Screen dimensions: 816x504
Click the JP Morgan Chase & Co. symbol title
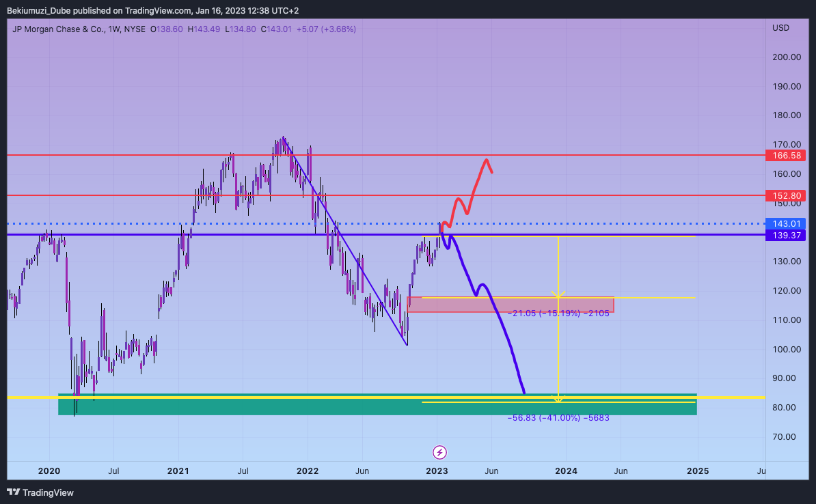58,29
